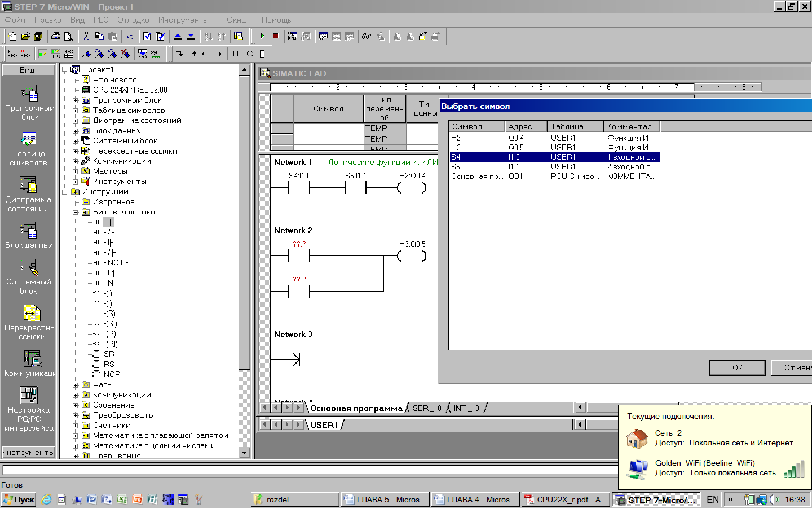Click the Save project icon
Image resolution: width=812 pixels, height=508 pixels.
[38, 36]
